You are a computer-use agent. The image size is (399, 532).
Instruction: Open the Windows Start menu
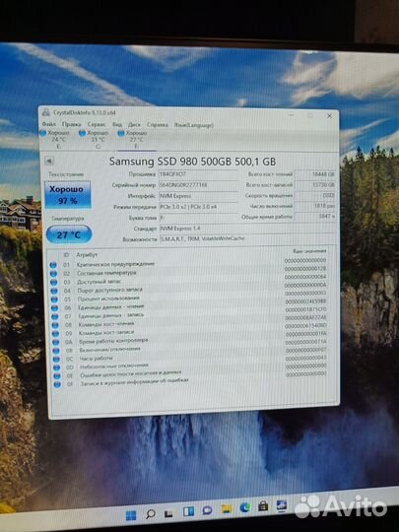[x=131, y=515]
